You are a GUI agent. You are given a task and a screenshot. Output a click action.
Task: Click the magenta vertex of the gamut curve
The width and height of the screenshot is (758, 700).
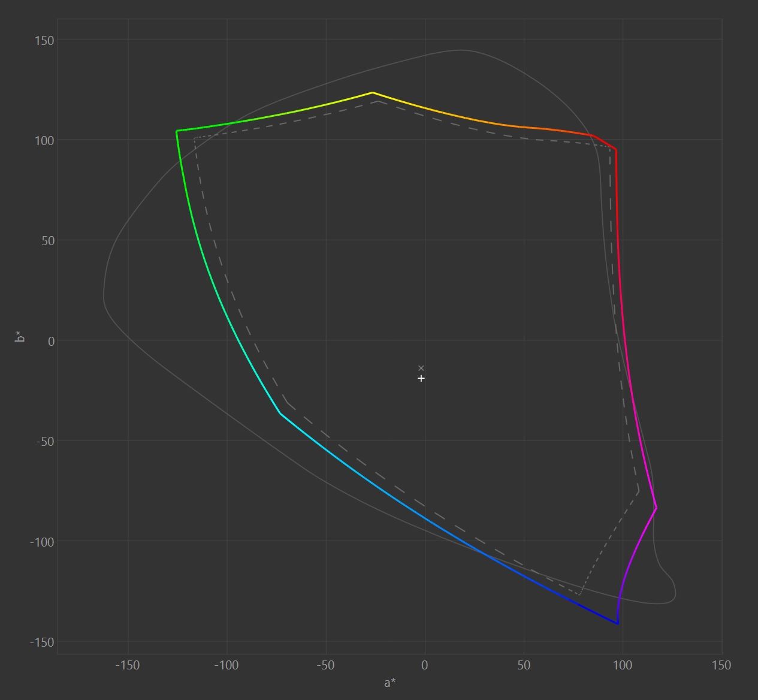[657, 508]
